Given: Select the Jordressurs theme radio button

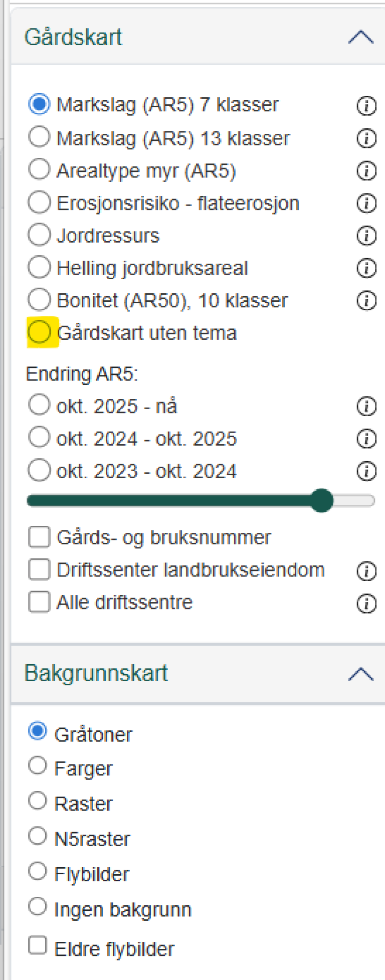Looking at the screenshot, I should (x=40, y=235).
